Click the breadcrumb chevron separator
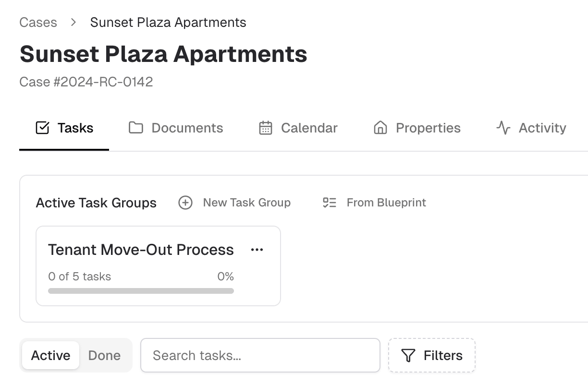588x385 pixels. point(73,22)
